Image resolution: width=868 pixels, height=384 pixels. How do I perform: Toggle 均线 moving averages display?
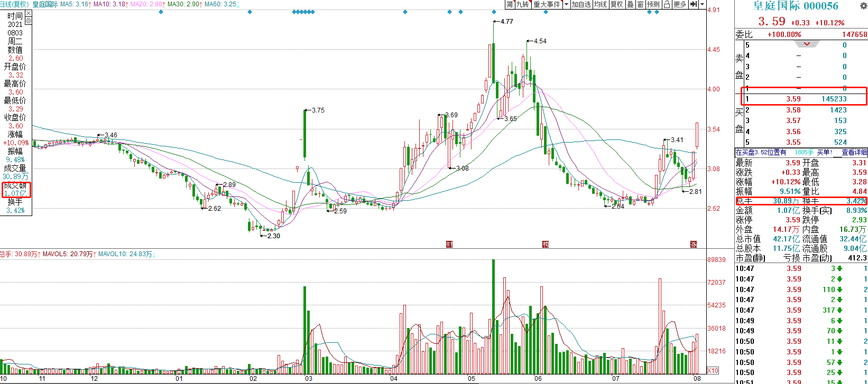601,4
